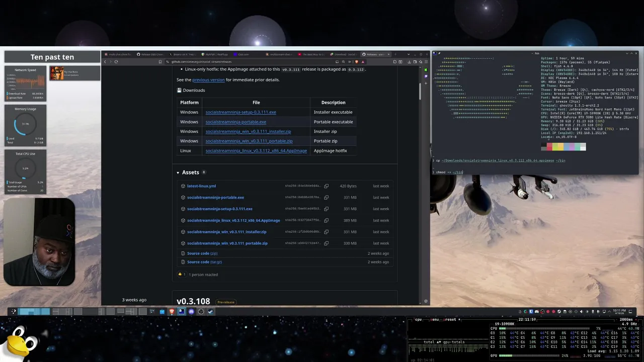Collapse the Assets section
Screen dimensions: 644x362
pos(178,172)
